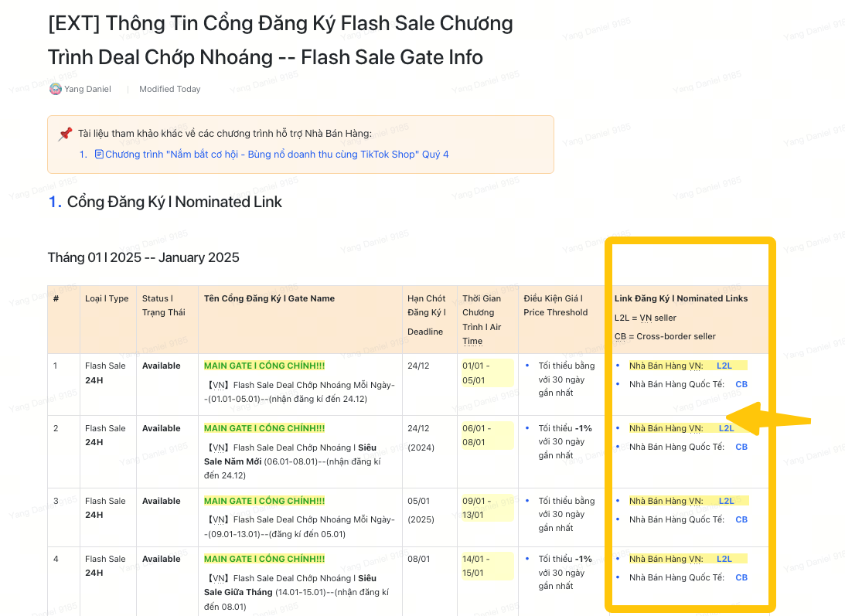Click Yang Daniel's author avatar icon
The image size is (845, 616).
[x=56, y=89]
